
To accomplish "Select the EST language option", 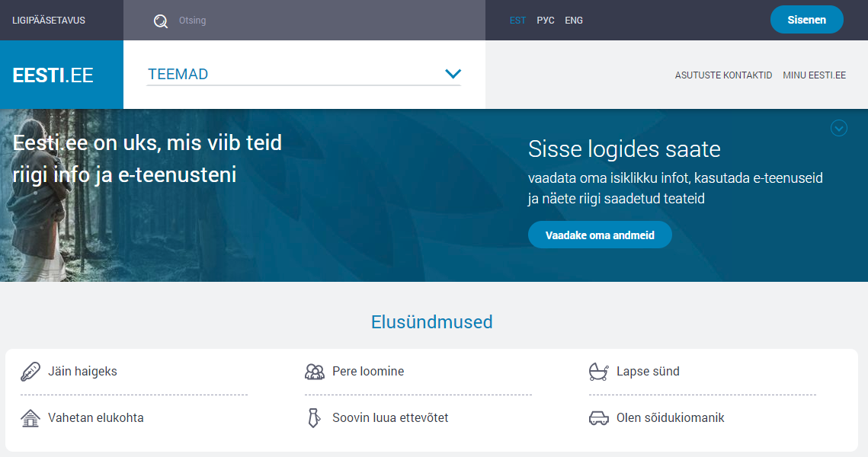I will [x=517, y=21].
